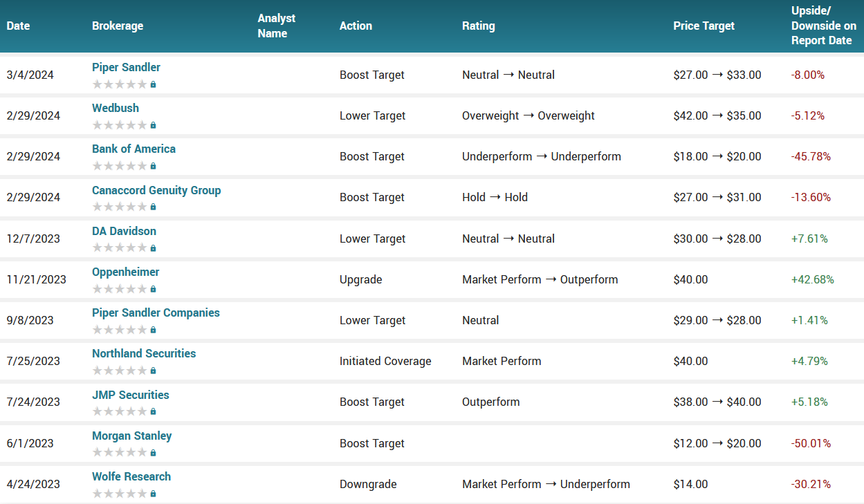The height and width of the screenshot is (504, 864).
Task: Click the -45.78% downside value
Action: (811, 156)
